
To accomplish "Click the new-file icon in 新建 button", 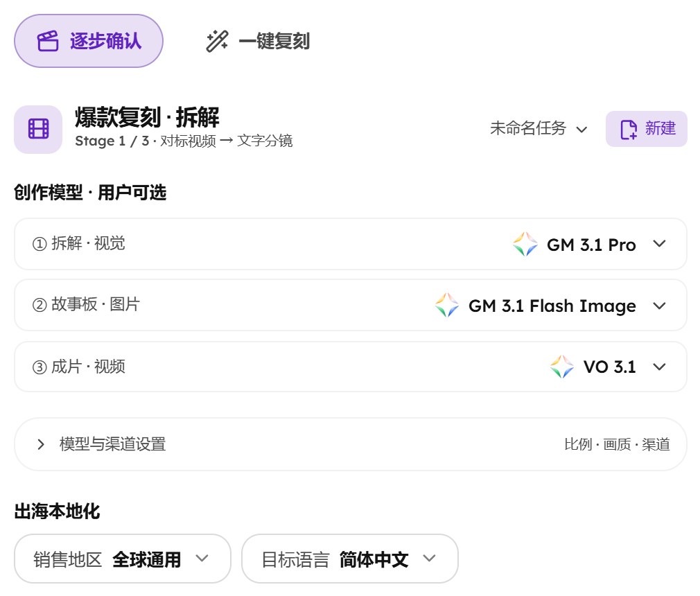I will (x=629, y=130).
